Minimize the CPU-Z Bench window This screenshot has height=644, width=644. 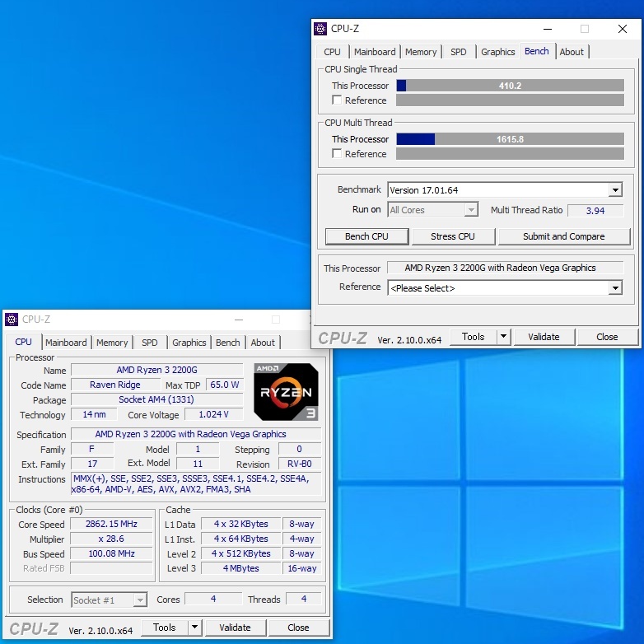tap(547, 29)
